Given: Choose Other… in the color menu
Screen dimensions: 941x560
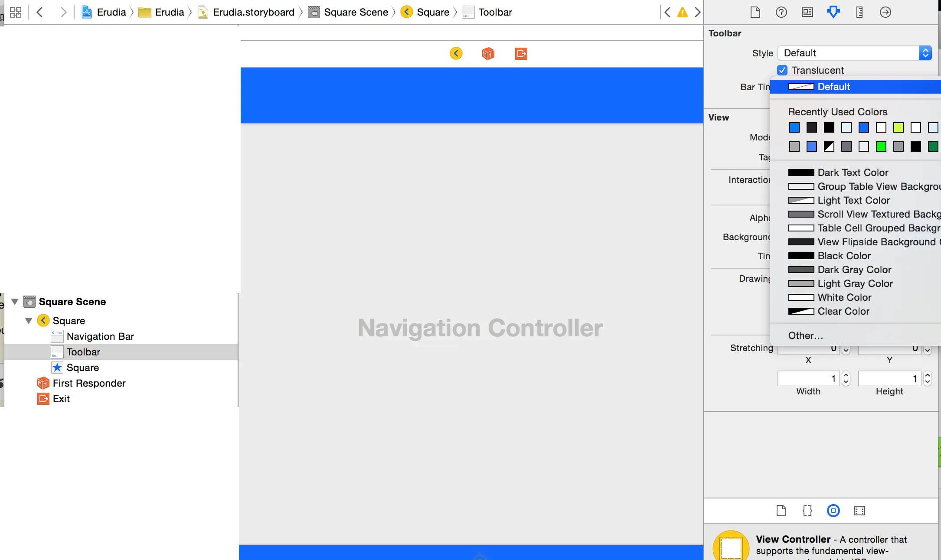Looking at the screenshot, I should [805, 335].
